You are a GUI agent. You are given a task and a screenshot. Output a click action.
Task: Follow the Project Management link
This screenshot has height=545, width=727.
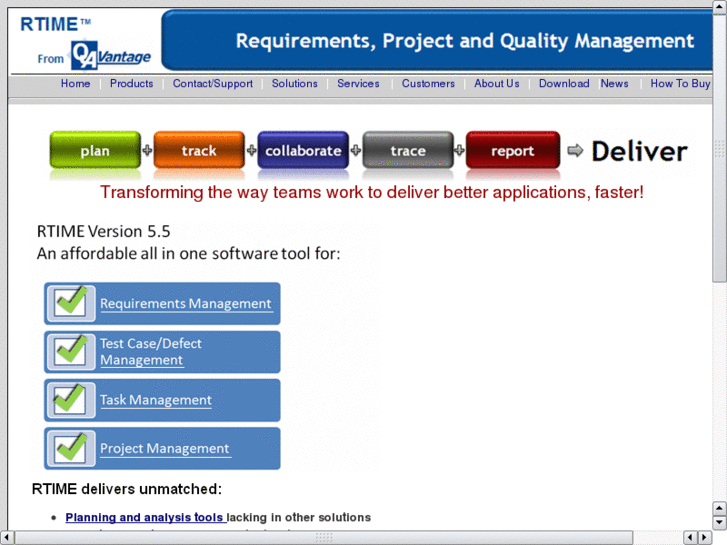pyautogui.click(x=165, y=449)
